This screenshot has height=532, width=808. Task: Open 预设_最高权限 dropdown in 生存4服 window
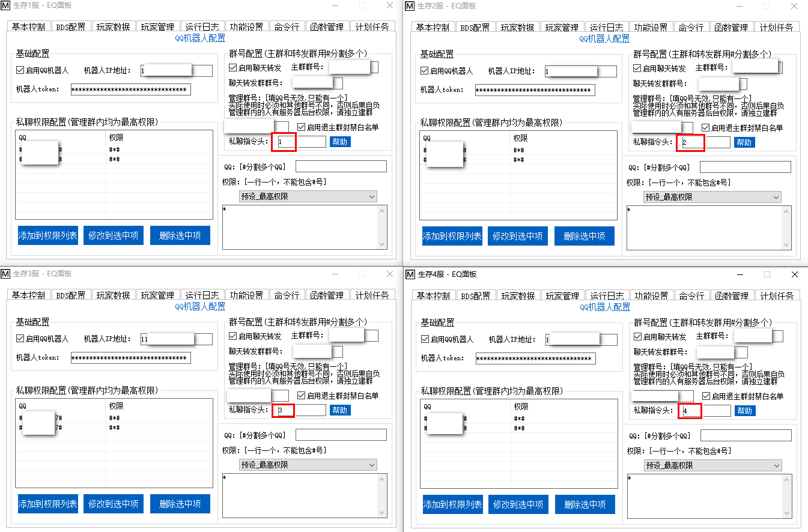click(713, 465)
